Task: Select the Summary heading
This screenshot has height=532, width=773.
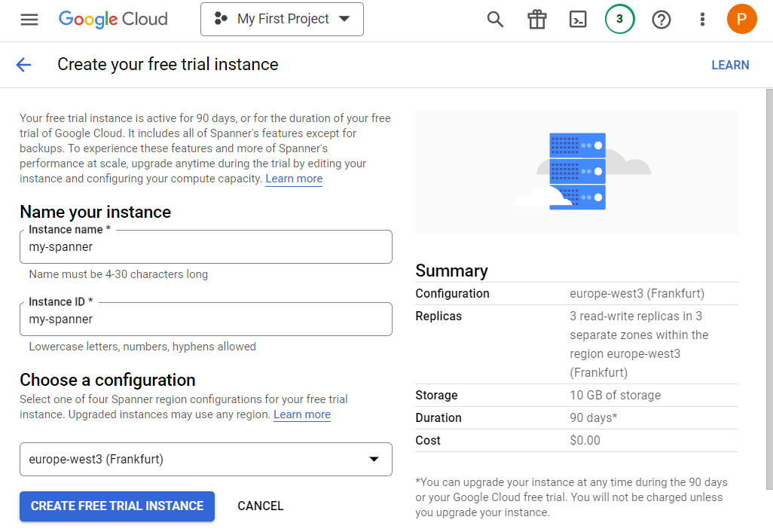Action: coord(451,271)
